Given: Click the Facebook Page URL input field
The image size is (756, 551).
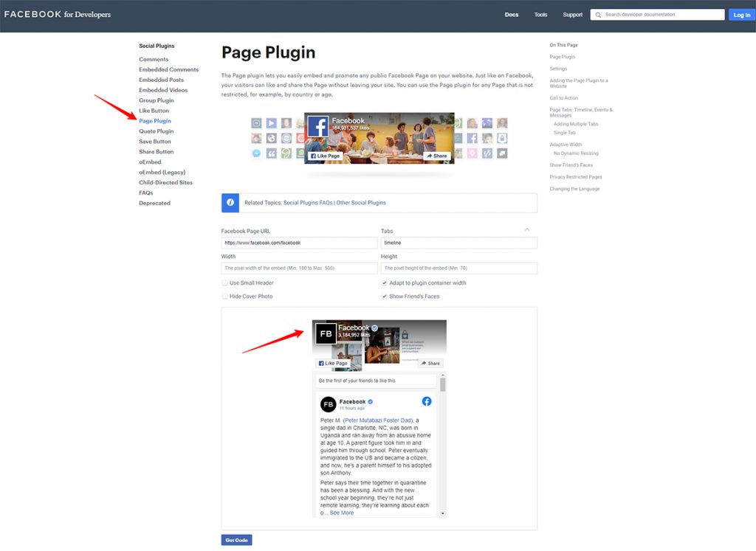Looking at the screenshot, I should pyautogui.click(x=299, y=243).
